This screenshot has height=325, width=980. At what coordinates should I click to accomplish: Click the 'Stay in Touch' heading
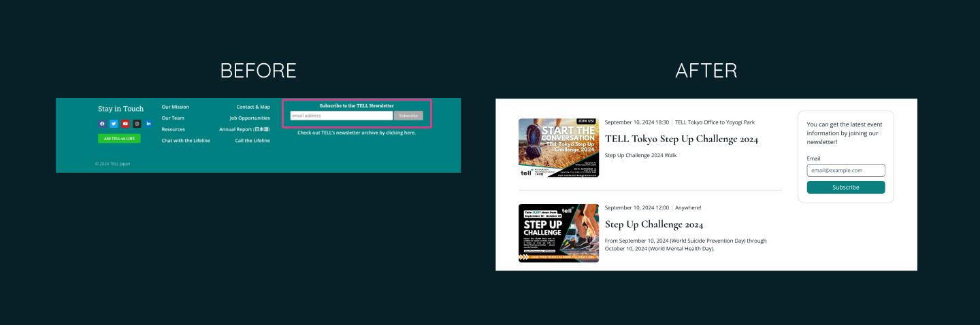pos(121,109)
